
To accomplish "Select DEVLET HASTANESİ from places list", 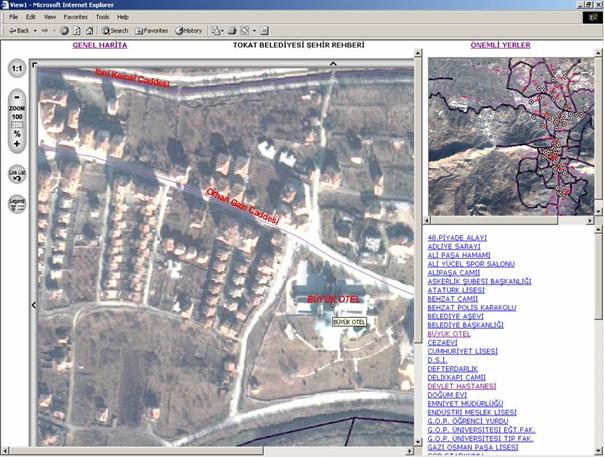I will point(461,385).
